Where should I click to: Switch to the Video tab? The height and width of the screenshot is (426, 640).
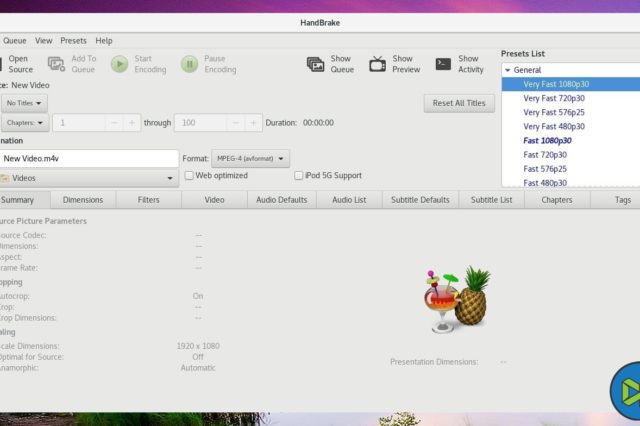tap(214, 200)
